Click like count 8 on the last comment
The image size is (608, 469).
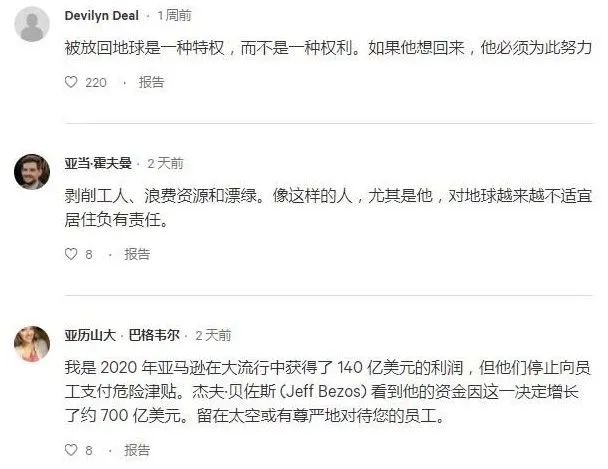(89, 450)
